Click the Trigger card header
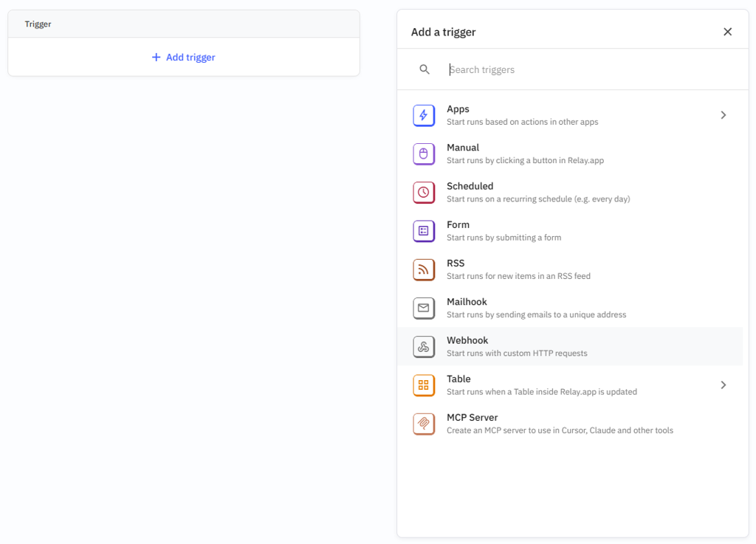The image size is (756, 544). [184, 24]
